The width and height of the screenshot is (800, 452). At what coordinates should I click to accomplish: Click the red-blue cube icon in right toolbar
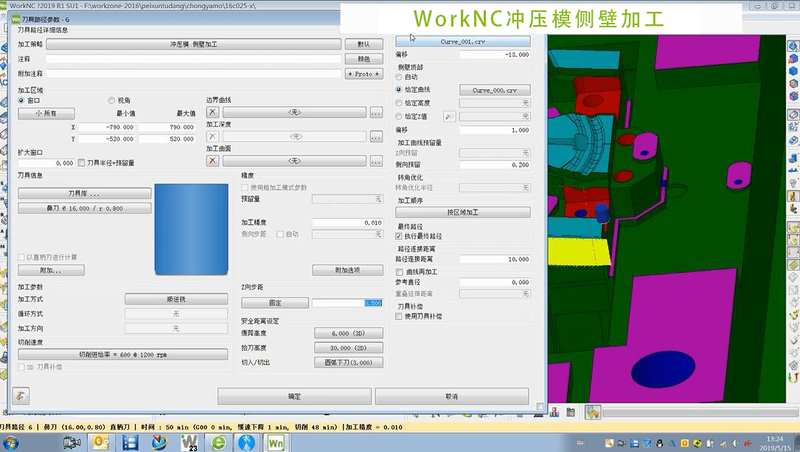793,96
